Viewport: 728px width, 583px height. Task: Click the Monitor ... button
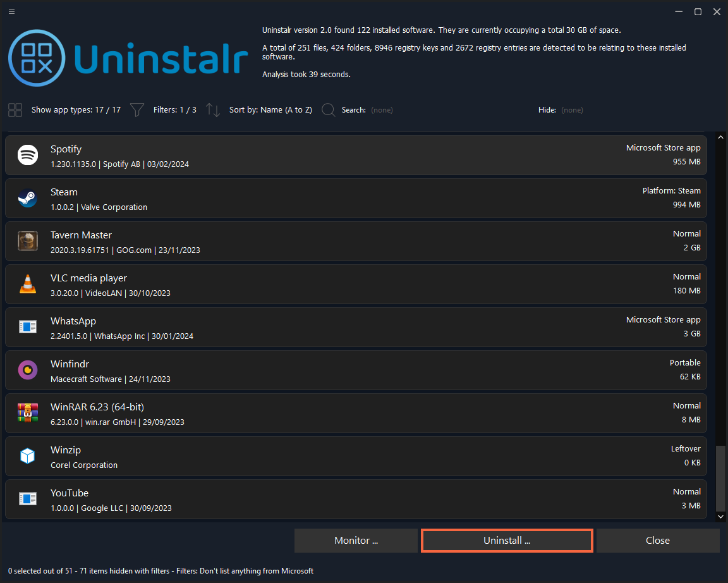tap(356, 540)
